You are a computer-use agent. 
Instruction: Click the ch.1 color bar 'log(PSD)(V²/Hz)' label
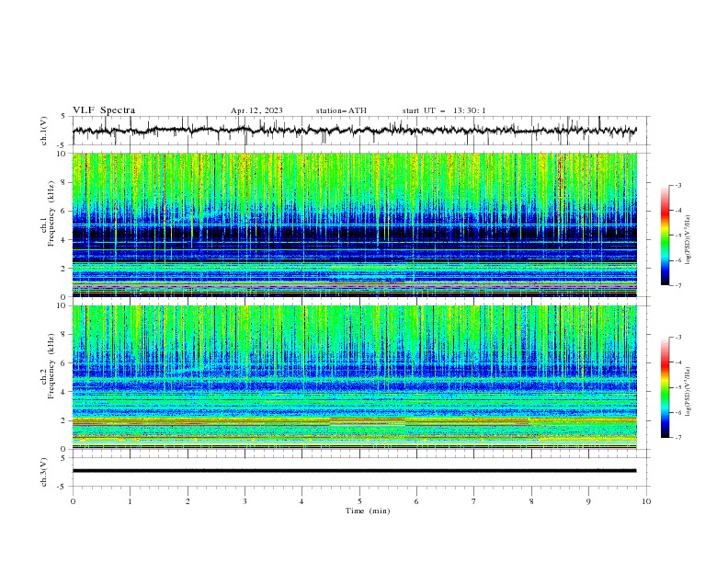[688, 240]
